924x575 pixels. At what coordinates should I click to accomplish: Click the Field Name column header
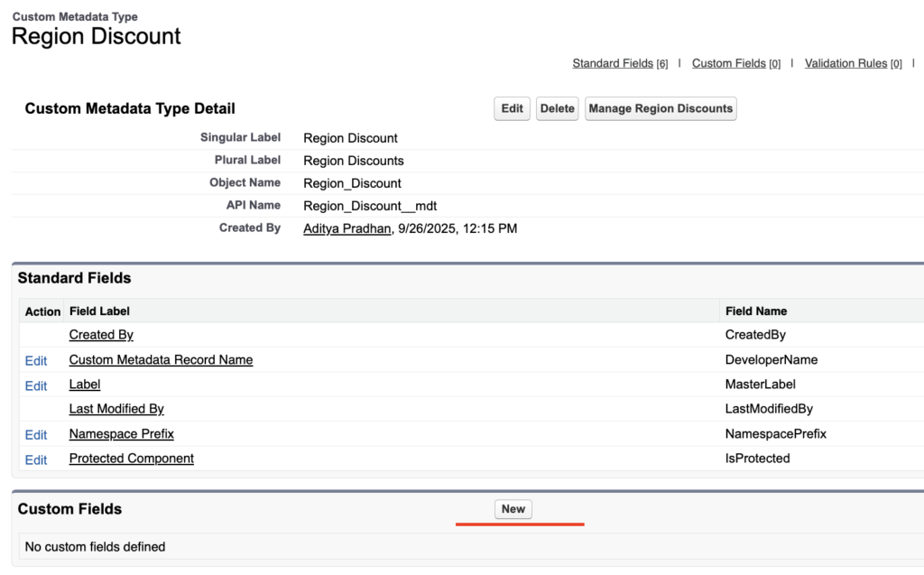[x=754, y=311]
